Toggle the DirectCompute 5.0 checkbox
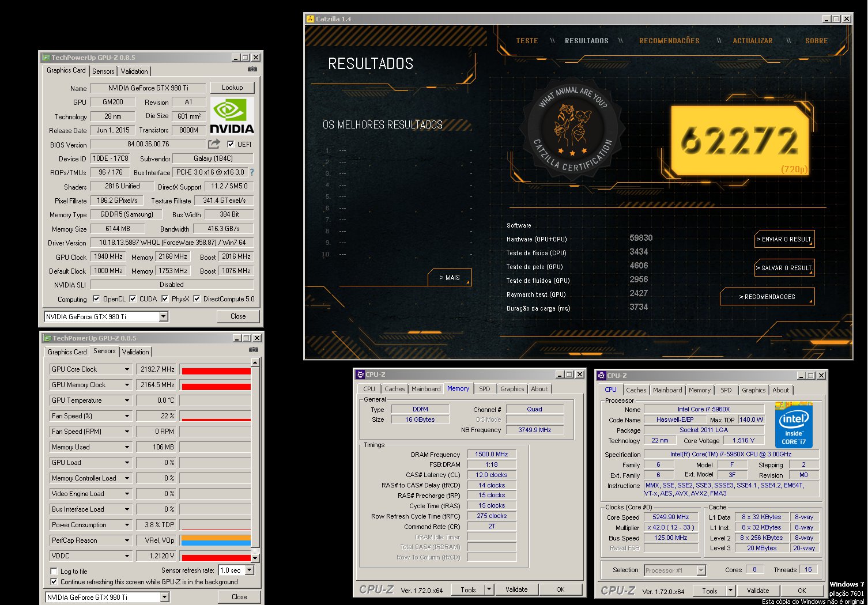Screen dimensions: 868x605 [x=197, y=298]
